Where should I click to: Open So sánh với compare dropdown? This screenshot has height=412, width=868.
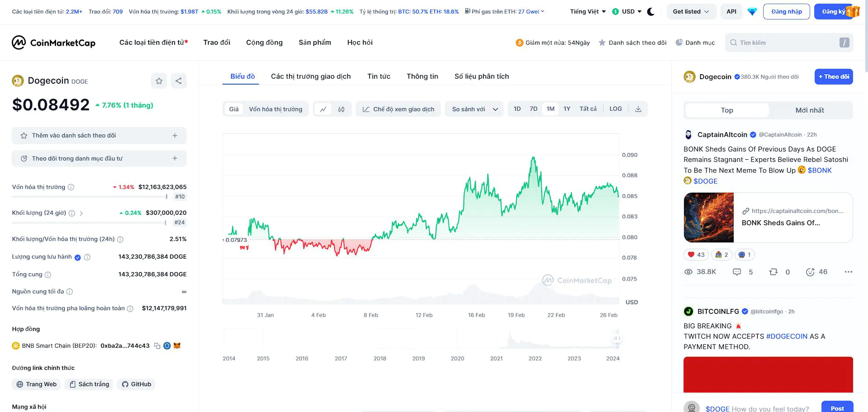point(474,109)
